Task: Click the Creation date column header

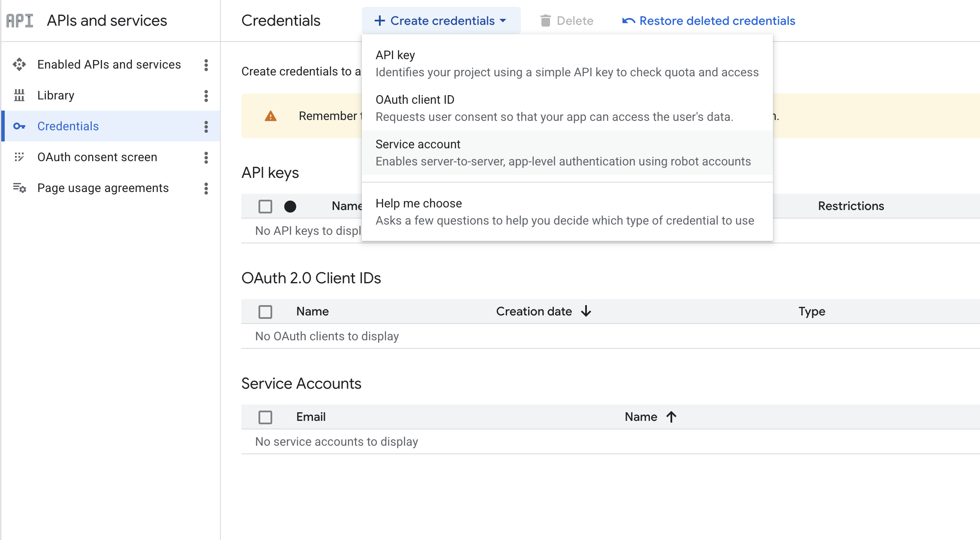Action: (x=534, y=311)
